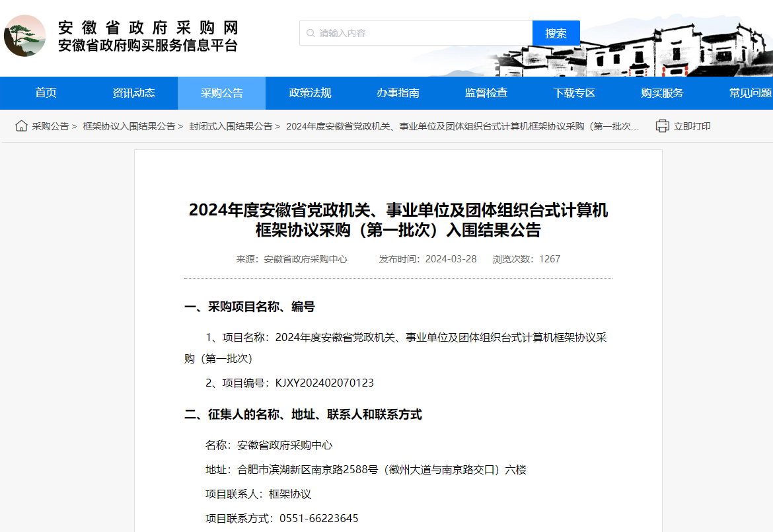Click the 发布时间：2024-03-28 text
This screenshot has width=773, height=532.
(427, 259)
